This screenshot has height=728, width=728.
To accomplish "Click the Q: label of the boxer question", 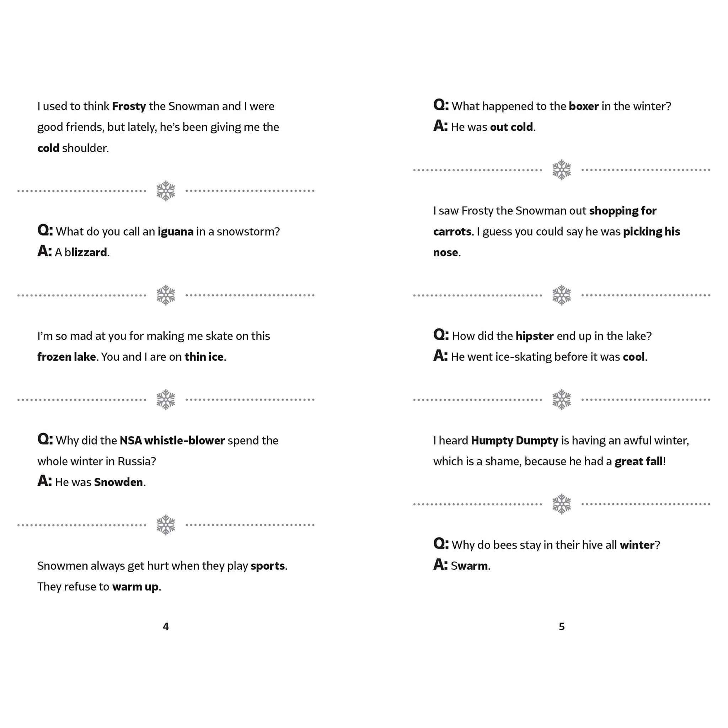I will [441, 105].
